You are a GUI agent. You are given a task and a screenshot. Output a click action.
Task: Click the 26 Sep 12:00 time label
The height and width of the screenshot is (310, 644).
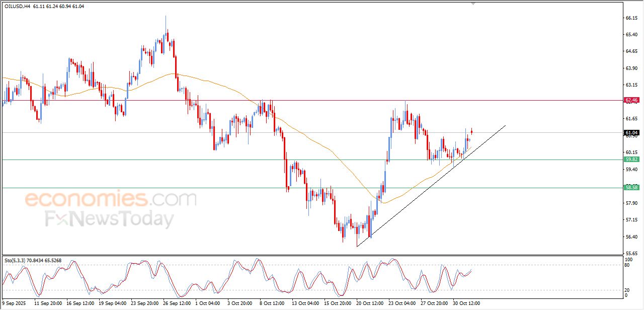(x=178, y=303)
